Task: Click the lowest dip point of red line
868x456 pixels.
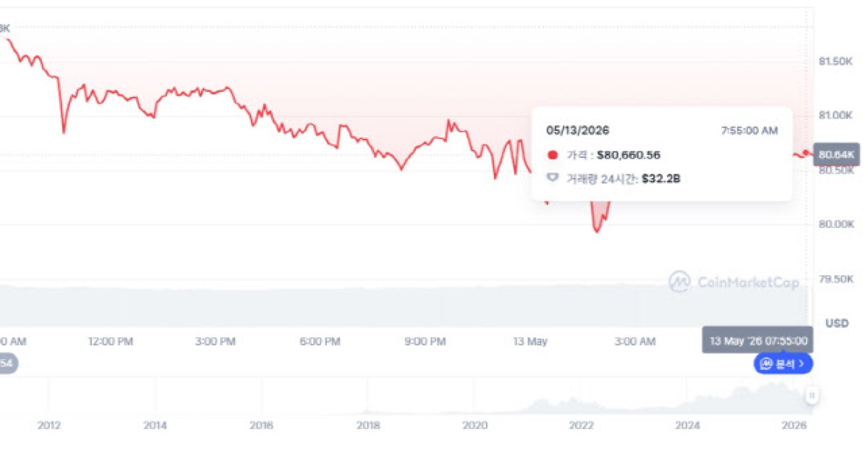Action: coord(597,232)
